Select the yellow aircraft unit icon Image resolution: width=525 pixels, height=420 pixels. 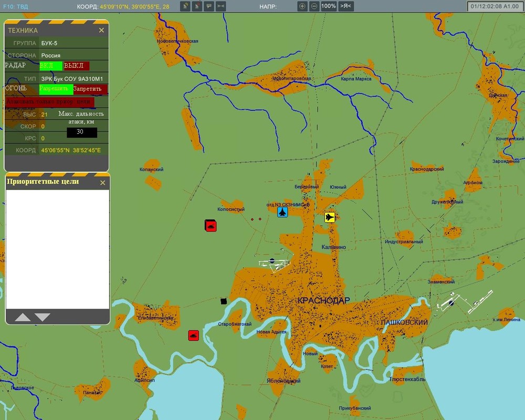(x=330, y=217)
